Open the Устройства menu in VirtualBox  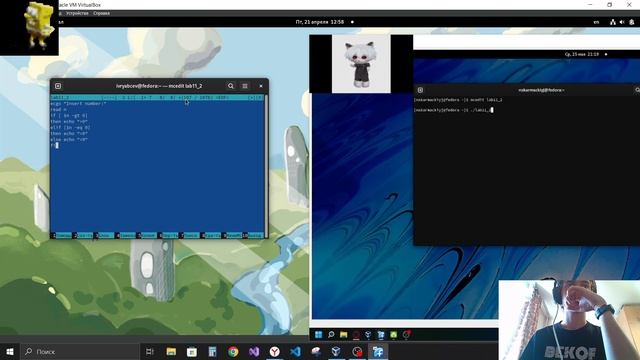click(77, 13)
